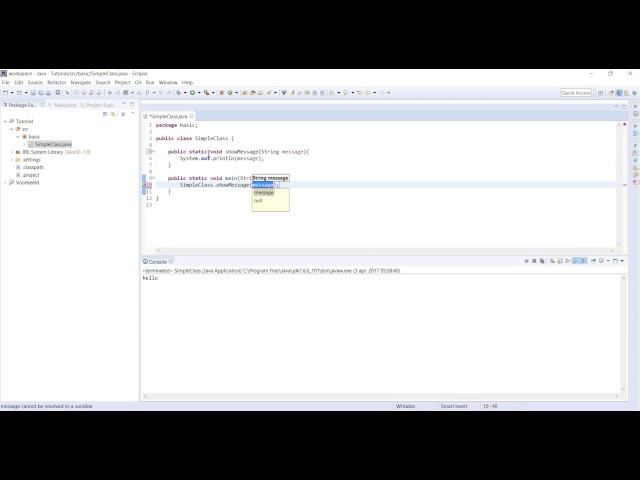The height and width of the screenshot is (480, 640).
Task: Click the Quick Access search field
Action: 576,93
